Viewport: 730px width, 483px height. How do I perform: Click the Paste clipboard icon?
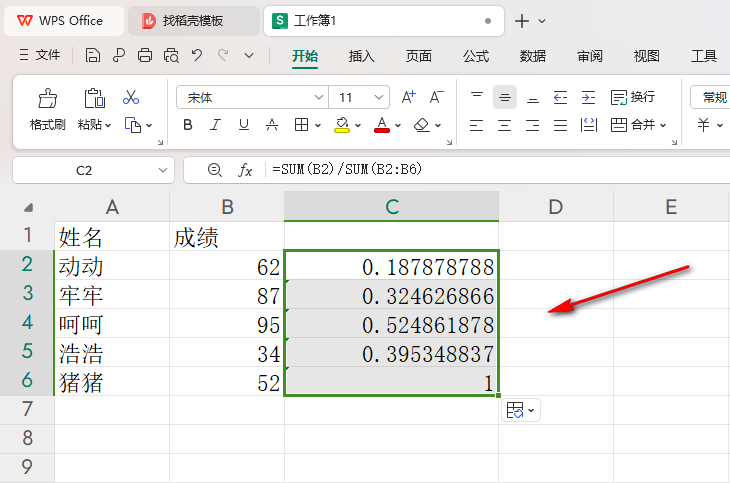click(95, 98)
